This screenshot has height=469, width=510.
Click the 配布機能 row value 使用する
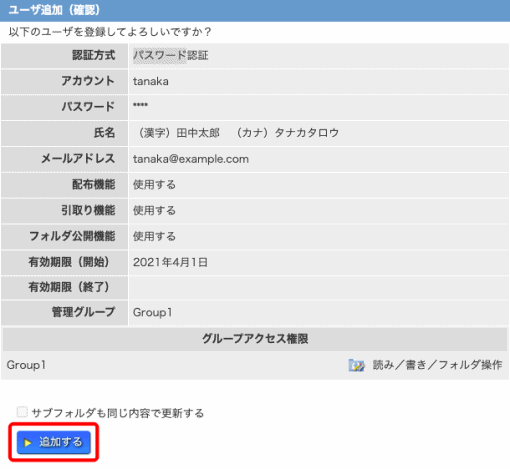point(154,185)
